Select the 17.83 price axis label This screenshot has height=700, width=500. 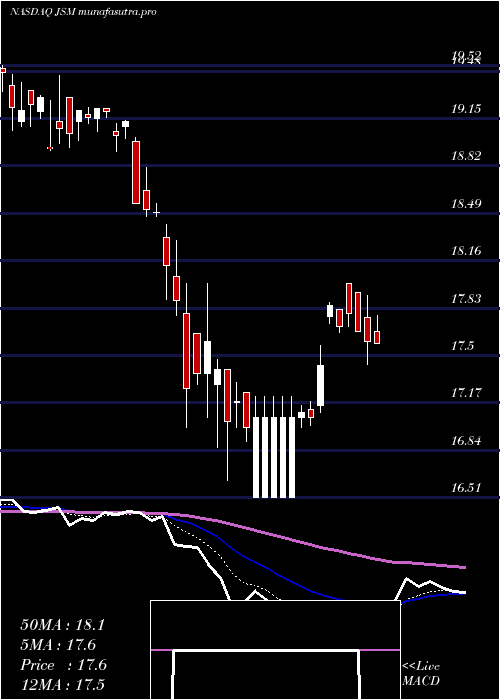pyautogui.click(x=467, y=299)
